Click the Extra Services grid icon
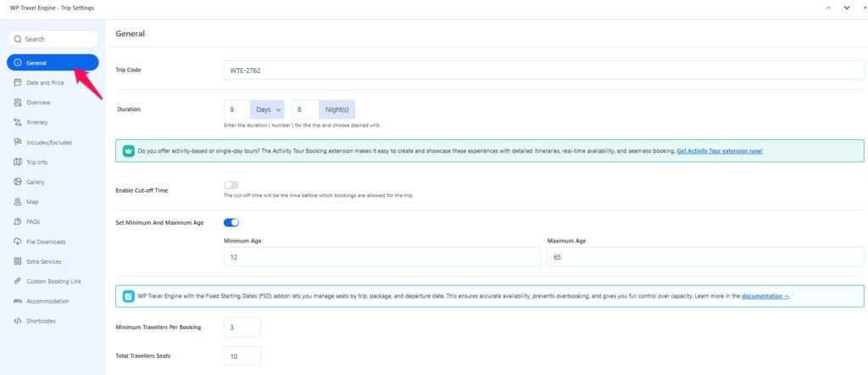The width and height of the screenshot is (868, 375). coord(18,261)
